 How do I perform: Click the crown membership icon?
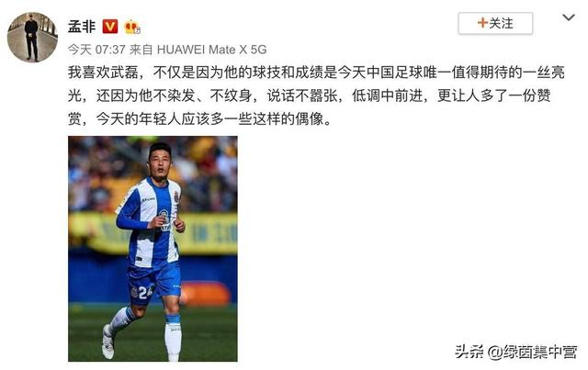point(132,27)
